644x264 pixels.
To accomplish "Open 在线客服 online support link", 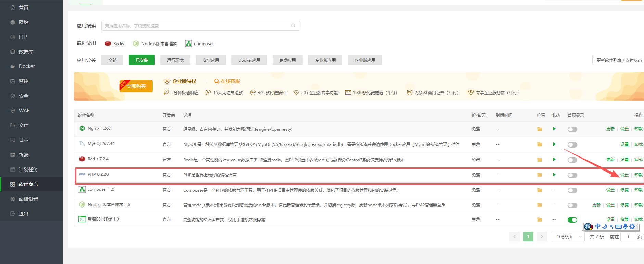I will click(x=227, y=81).
